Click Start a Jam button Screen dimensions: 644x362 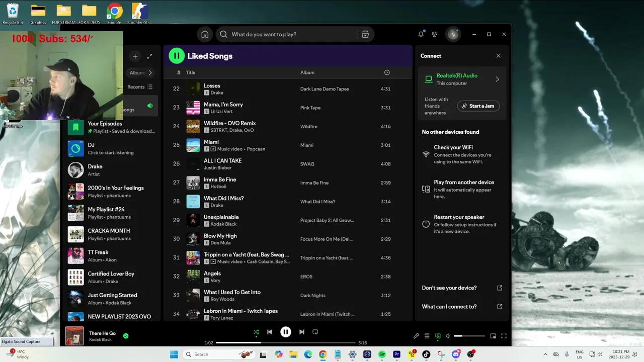[x=478, y=106]
